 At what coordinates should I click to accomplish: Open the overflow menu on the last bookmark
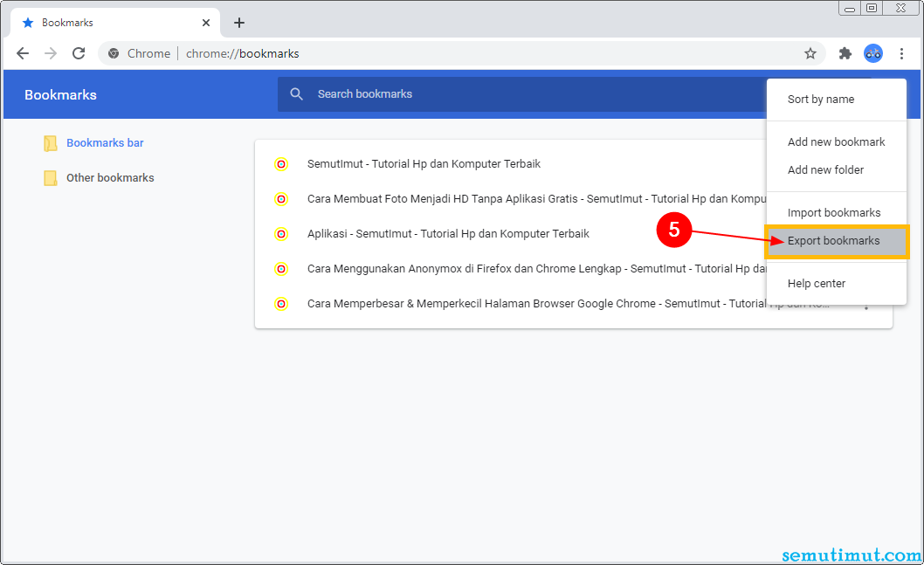point(867,303)
